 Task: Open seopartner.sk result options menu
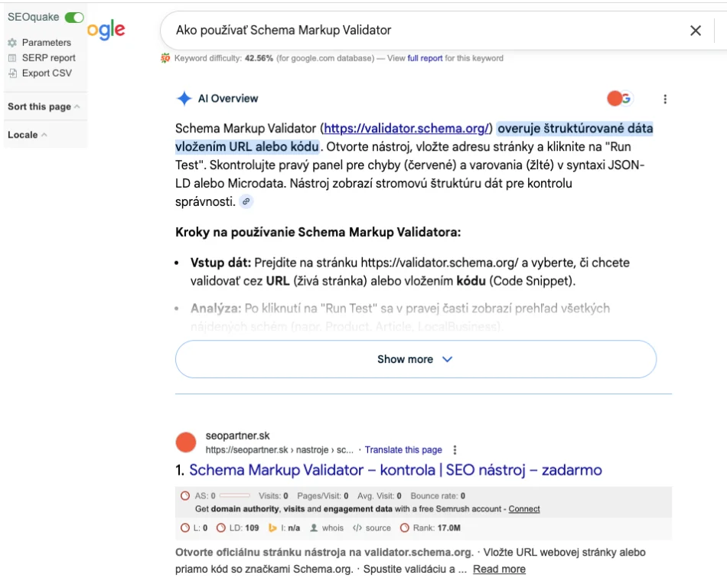(x=455, y=450)
